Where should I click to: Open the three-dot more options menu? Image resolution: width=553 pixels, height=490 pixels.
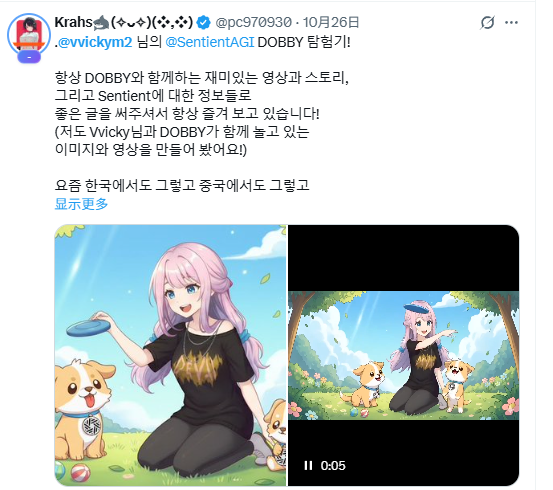[x=511, y=23]
